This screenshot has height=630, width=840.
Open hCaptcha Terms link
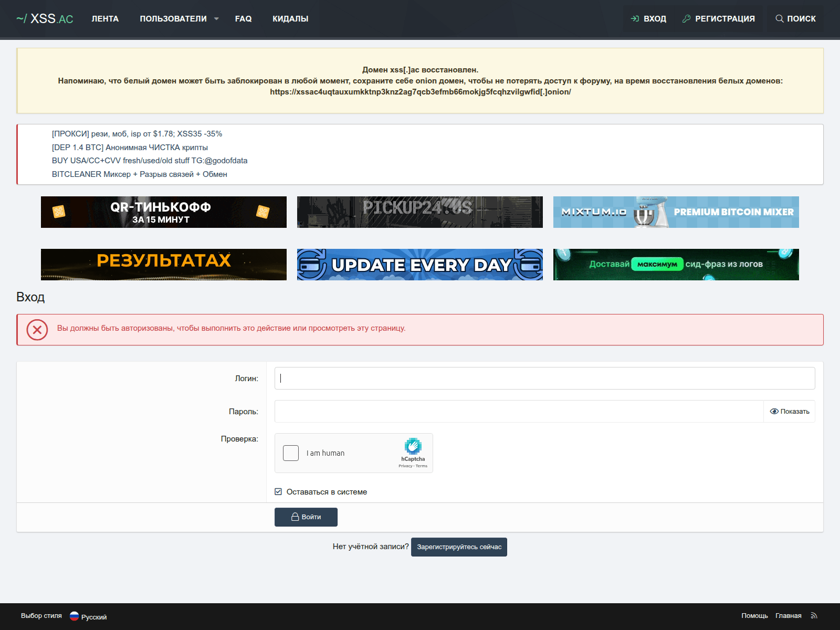[x=422, y=466]
